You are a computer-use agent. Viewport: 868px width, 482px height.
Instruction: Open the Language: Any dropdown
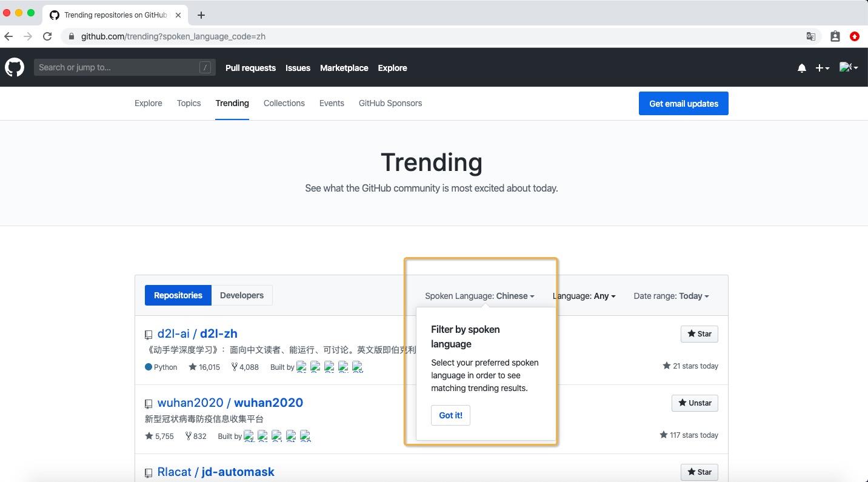pyautogui.click(x=584, y=296)
